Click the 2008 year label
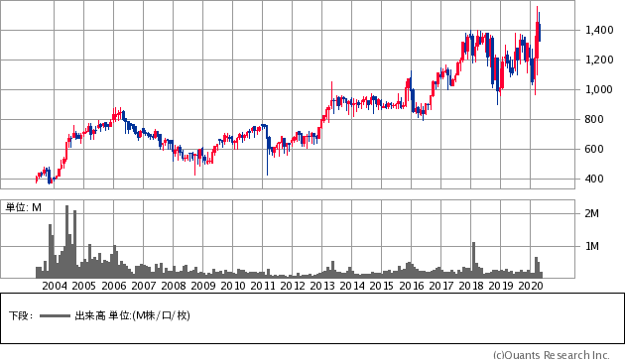The height and width of the screenshot is (364, 625). (173, 286)
